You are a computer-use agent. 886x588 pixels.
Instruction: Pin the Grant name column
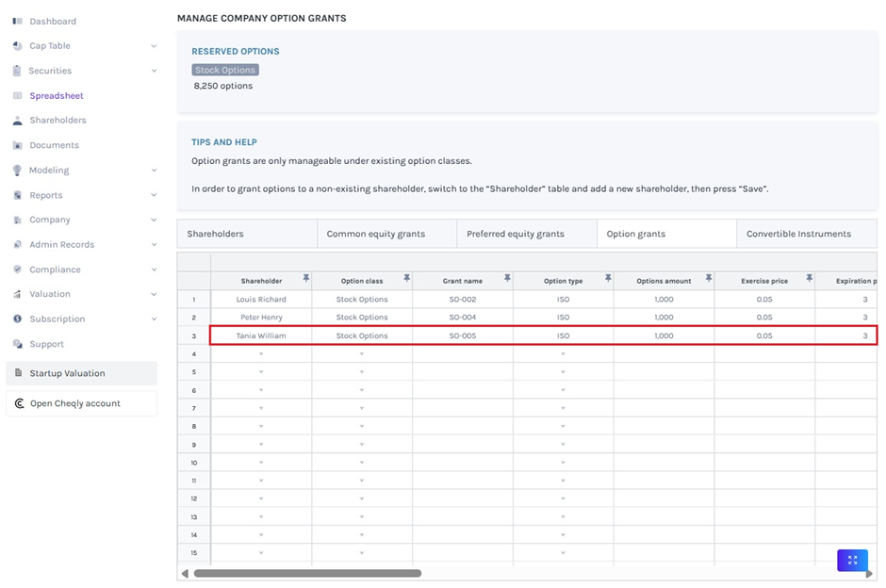point(507,278)
